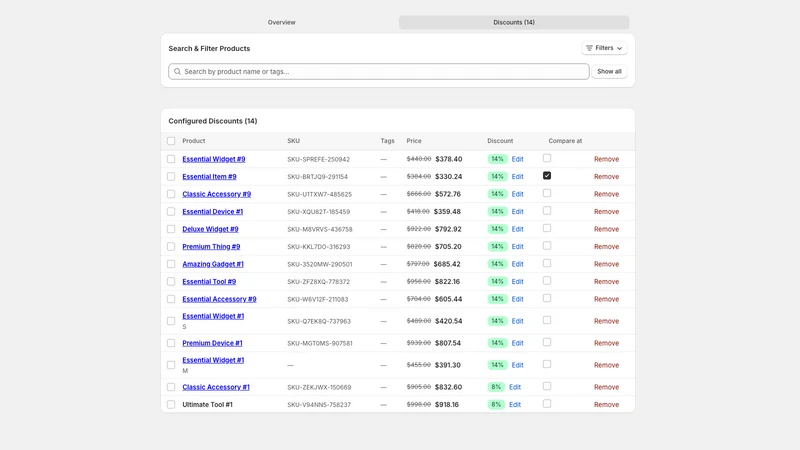Click the Discount column header
The width and height of the screenshot is (800, 450).
pos(500,141)
